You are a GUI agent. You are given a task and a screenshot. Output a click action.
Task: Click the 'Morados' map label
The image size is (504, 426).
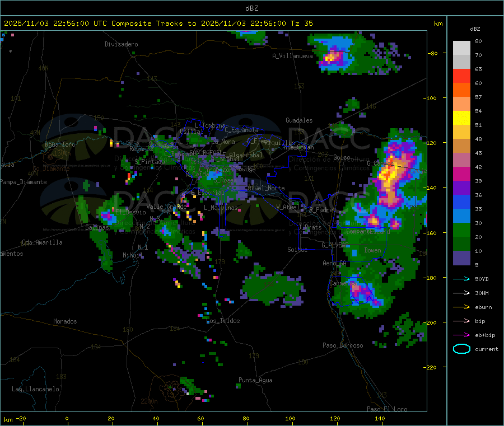tap(65, 321)
